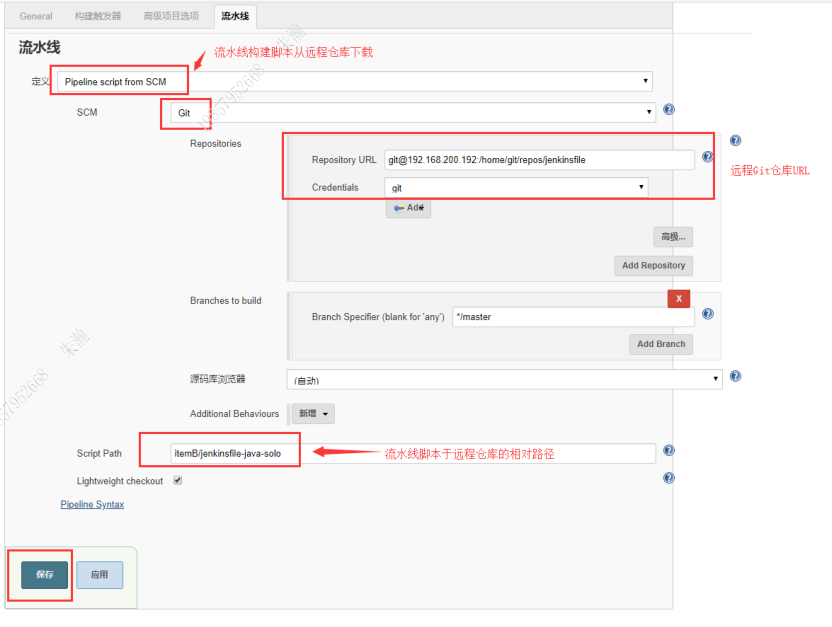Screen dimensions: 832x627
Task: Open the SCM Git dropdown
Action: (x=413, y=113)
